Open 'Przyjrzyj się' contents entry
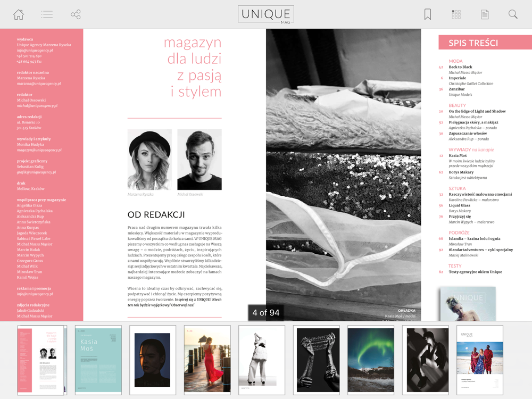Screen dimensions: 532x399 point(460,217)
